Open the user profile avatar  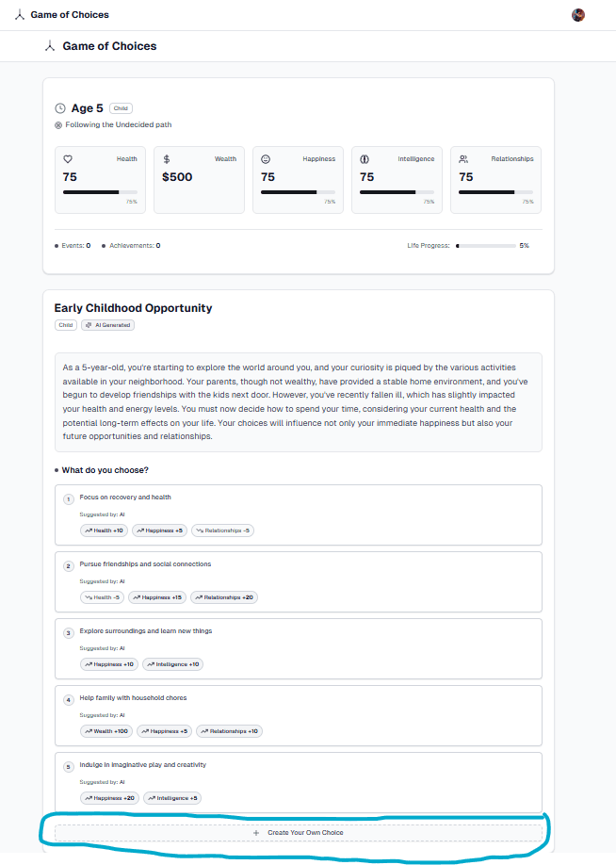578,15
